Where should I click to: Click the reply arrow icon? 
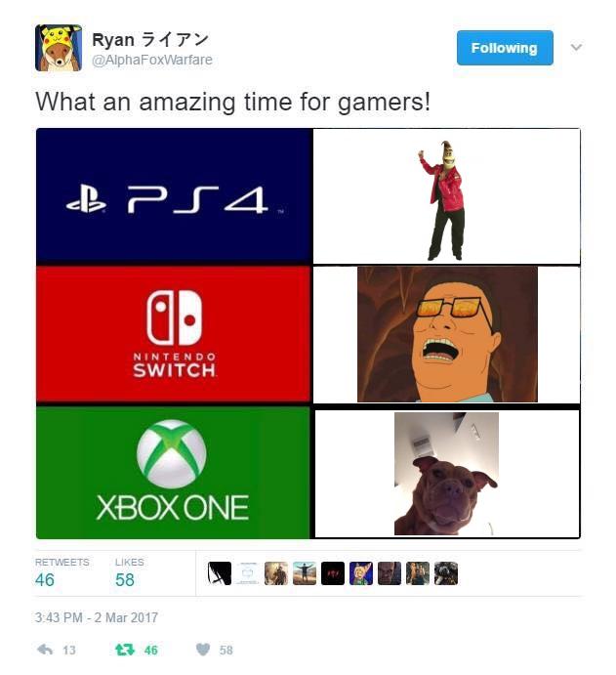[x=45, y=650]
